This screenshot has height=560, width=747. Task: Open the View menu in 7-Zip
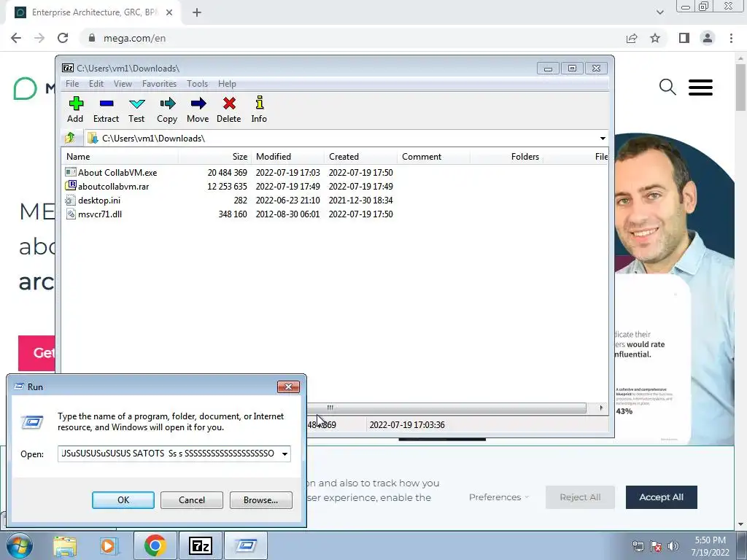pyautogui.click(x=123, y=83)
